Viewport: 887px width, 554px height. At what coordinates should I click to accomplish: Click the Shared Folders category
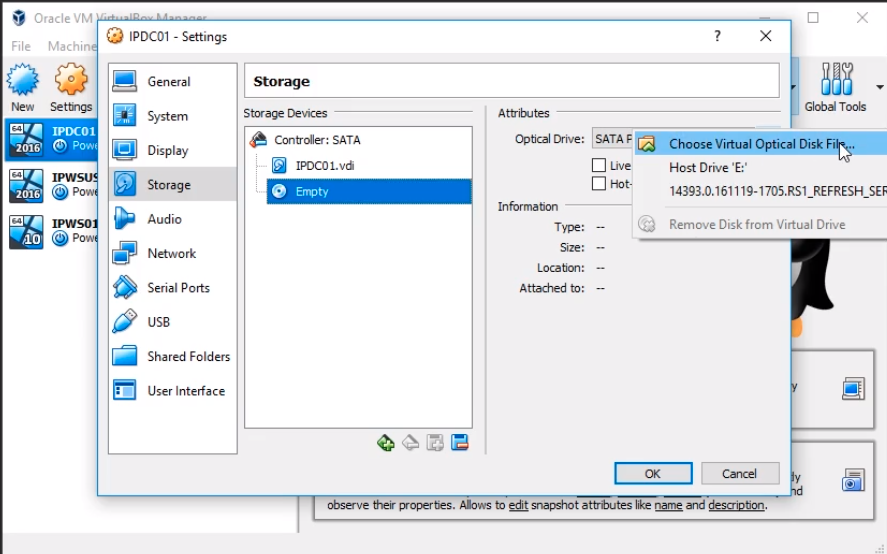point(188,357)
